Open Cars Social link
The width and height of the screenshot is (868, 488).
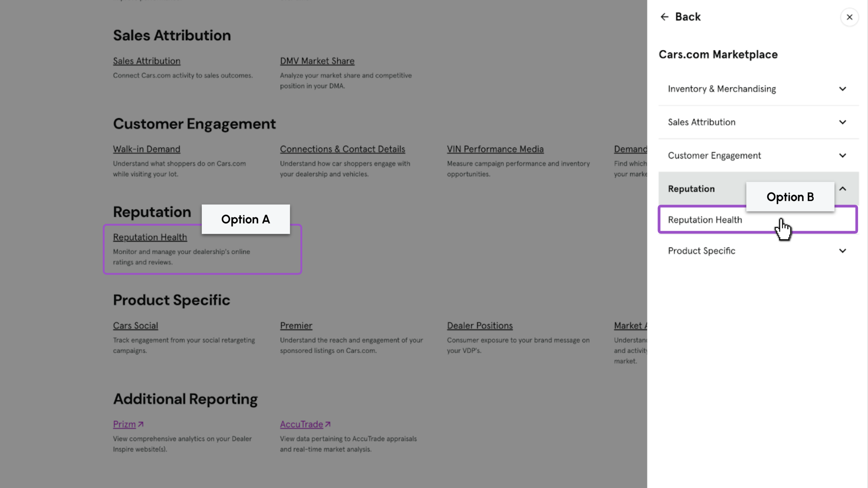coord(135,326)
